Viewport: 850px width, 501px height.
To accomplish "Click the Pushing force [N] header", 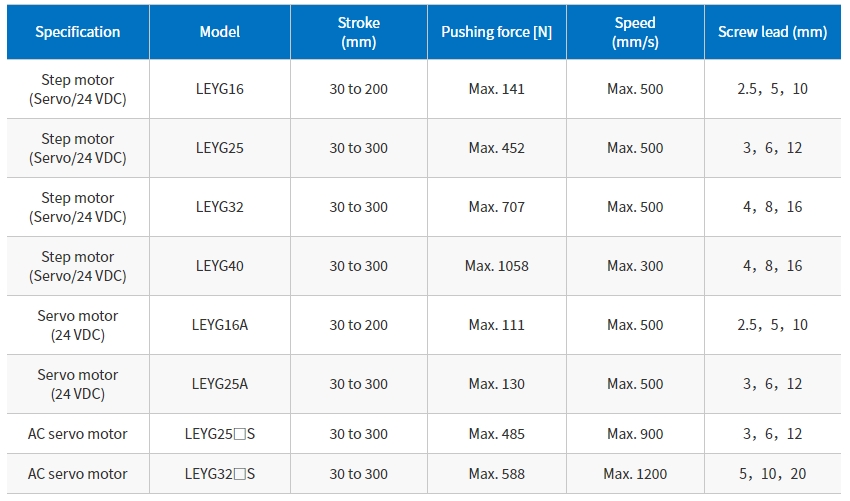I will [497, 32].
